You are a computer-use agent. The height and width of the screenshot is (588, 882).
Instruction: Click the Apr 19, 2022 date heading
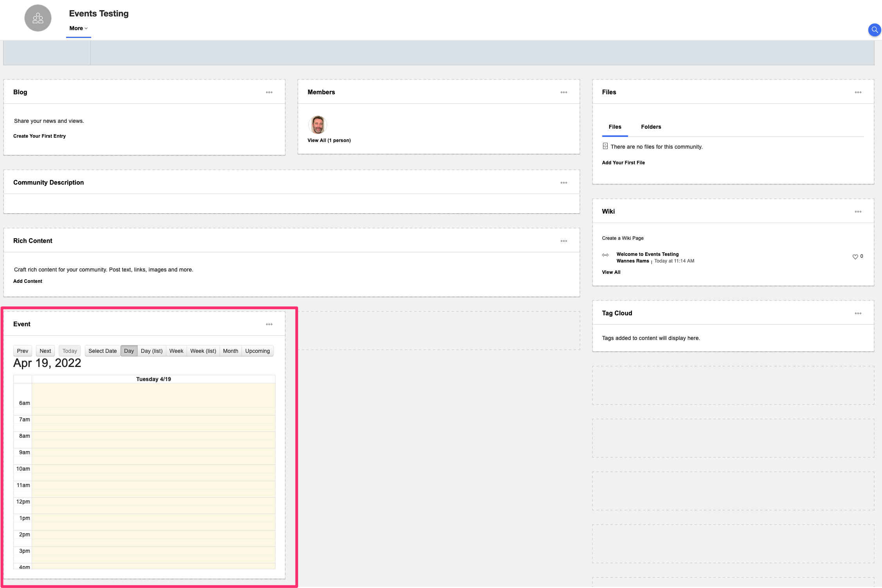[47, 363]
